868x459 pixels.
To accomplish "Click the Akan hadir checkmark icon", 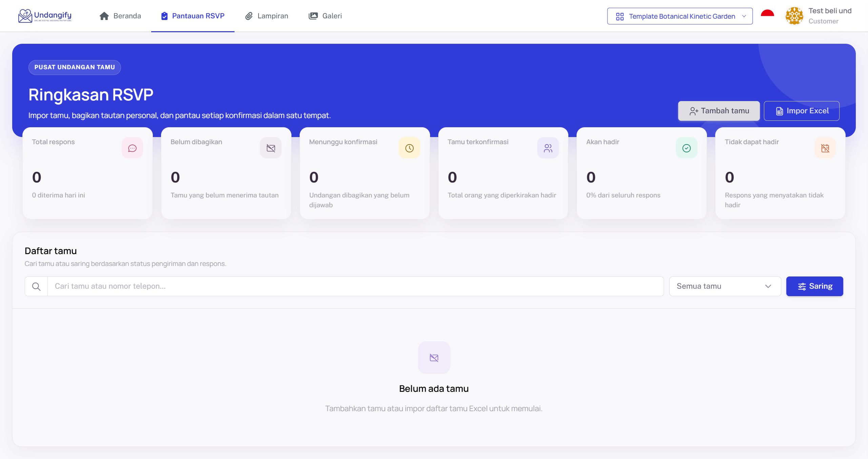I will (687, 148).
